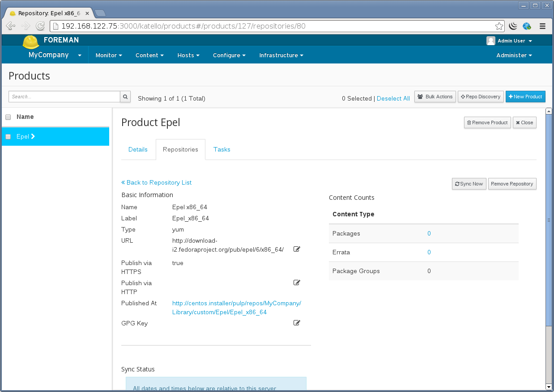This screenshot has height=392, width=554.
Task: Close the Repository Epel browser tab
Action: point(87,13)
